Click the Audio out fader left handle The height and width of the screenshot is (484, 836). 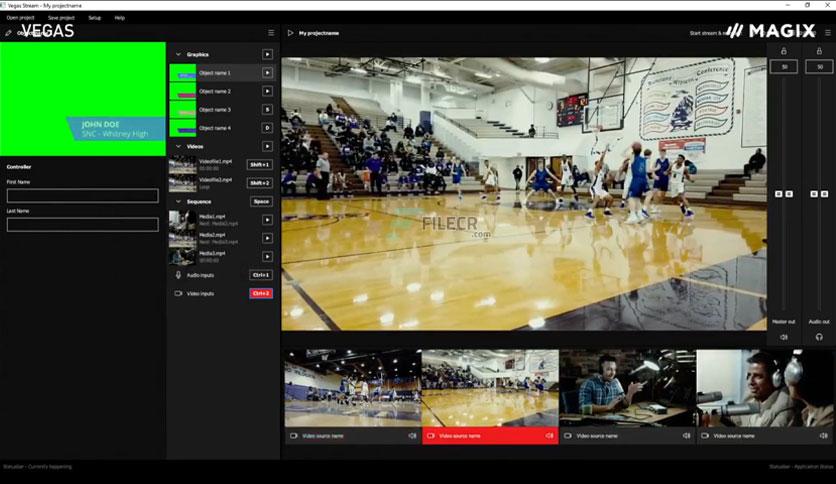(814, 194)
